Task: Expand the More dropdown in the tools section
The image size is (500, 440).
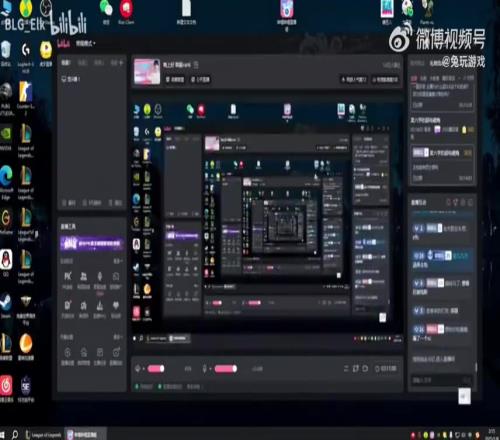Action: (x=117, y=261)
